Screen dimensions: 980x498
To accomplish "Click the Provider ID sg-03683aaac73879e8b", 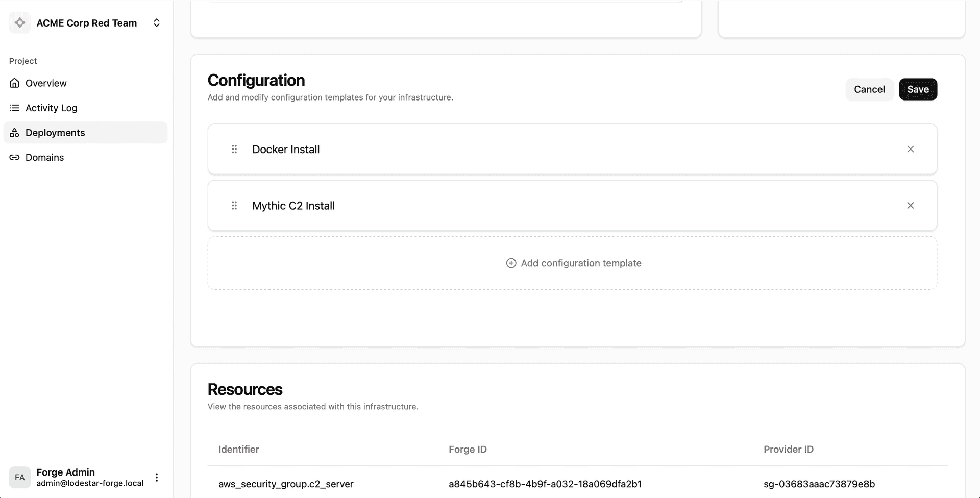I will coord(819,484).
